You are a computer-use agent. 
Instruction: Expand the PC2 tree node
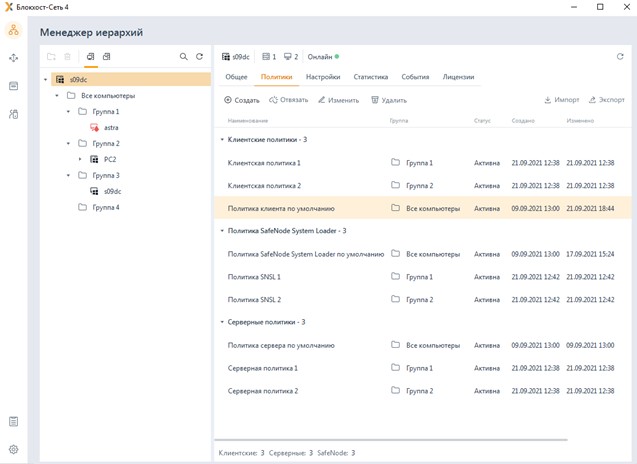tap(81, 159)
